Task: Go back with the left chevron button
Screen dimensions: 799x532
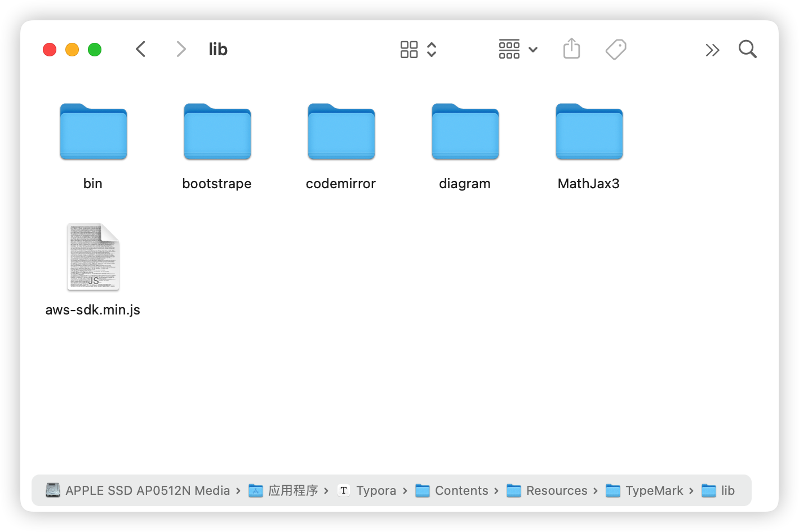Action: click(141, 49)
